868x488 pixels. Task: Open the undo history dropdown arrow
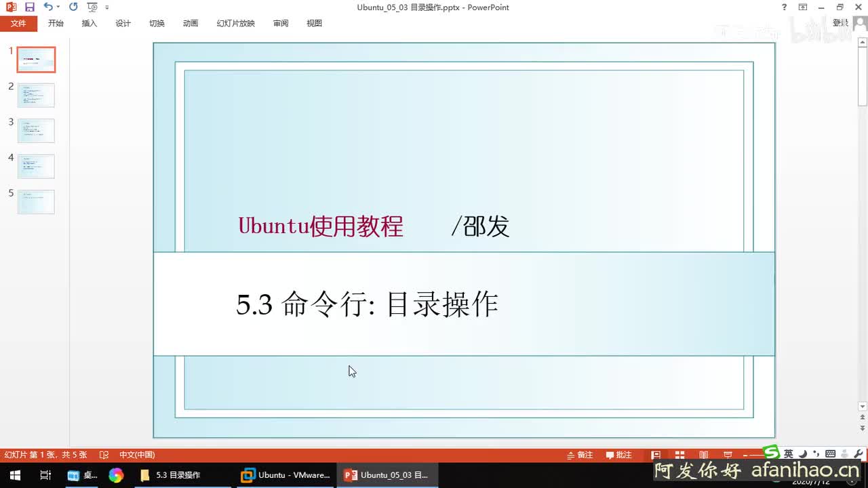[x=58, y=7]
